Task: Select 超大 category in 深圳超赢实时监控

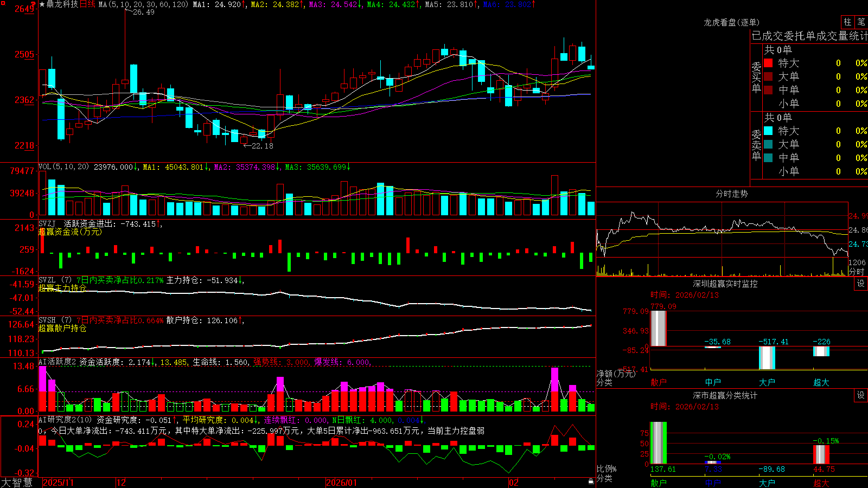Action: pyautogui.click(x=821, y=382)
